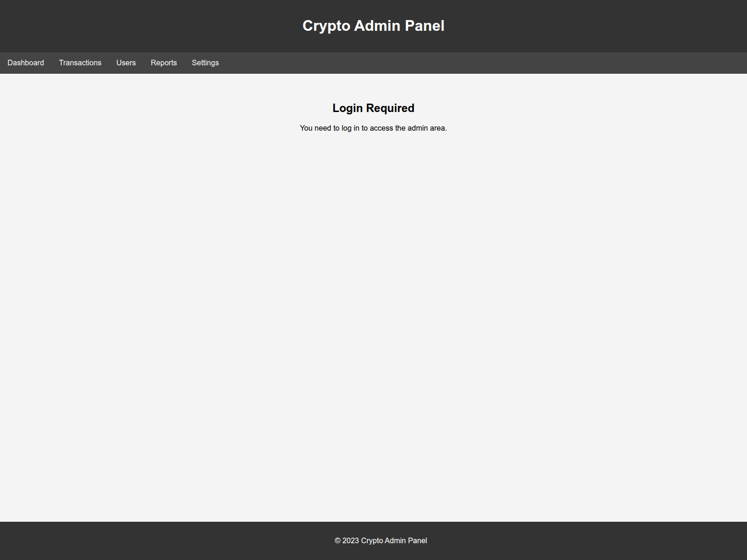Screen dimensions: 747x560
Task: Click 2023 in the footer copyright text
Action: pyautogui.click(x=350, y=540)
